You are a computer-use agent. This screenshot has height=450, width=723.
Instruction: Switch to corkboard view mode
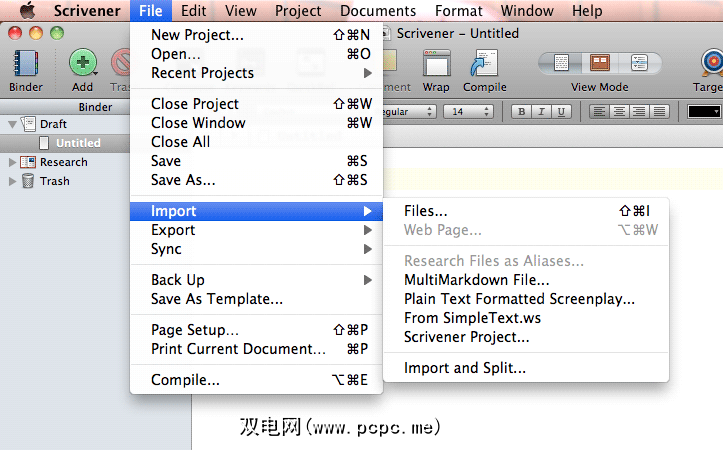click(x=599, y=63)
